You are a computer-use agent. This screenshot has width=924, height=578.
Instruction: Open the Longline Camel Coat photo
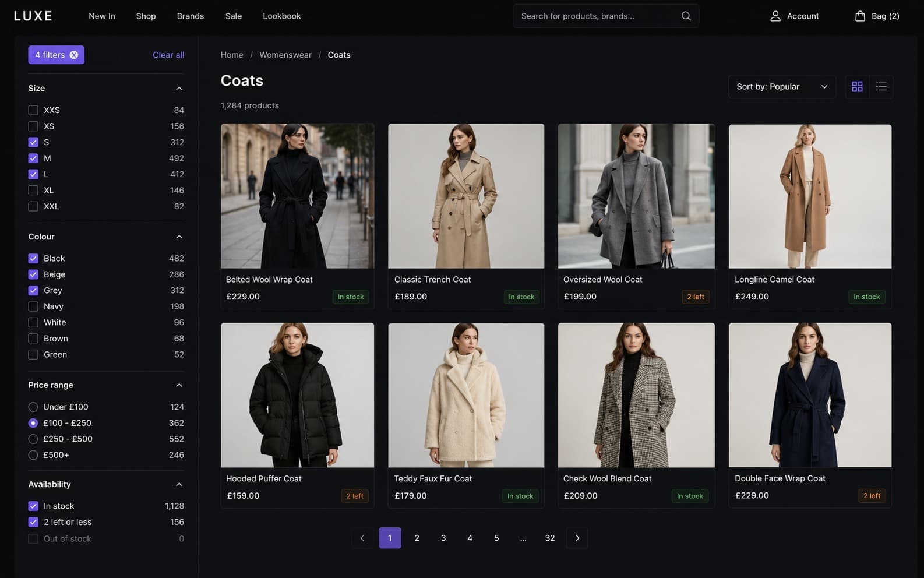pyautogui.click(x=810, y=196)
